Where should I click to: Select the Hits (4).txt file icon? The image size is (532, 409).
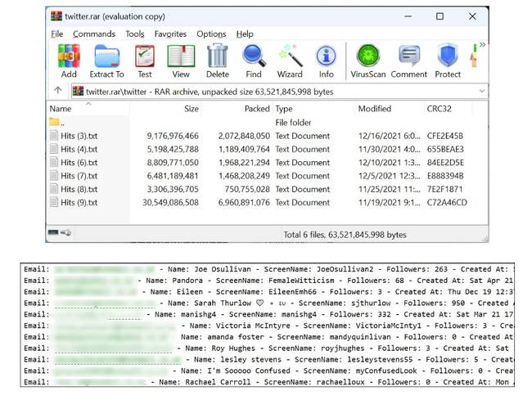[54, 149]
